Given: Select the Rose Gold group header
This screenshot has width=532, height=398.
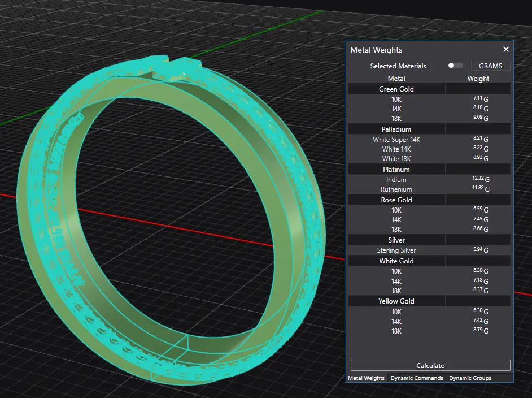Looking at the screenshot, I should pyautogui.click(x=396, y=200).
